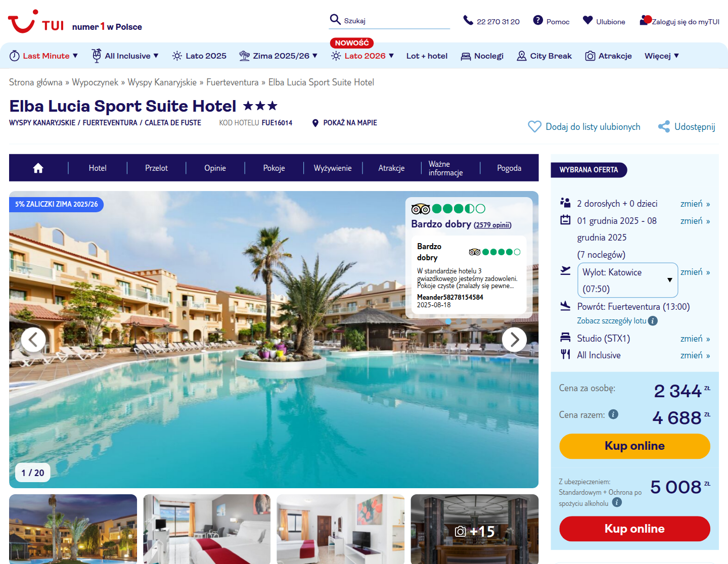The image size is (728, 564).
Task: Click info icon next to Cena razem
Action: click(x=613, y=414)
